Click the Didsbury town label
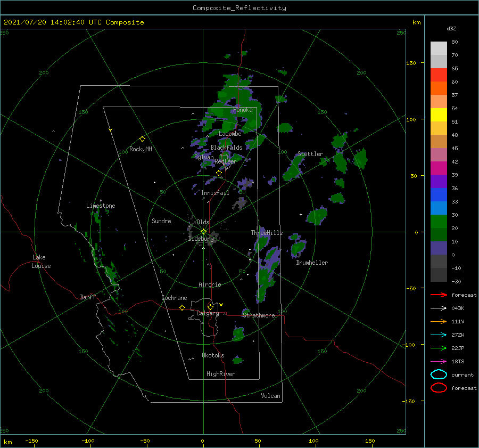Image resolution: width=479 pixels, height=448 pixels. point(201,239)
